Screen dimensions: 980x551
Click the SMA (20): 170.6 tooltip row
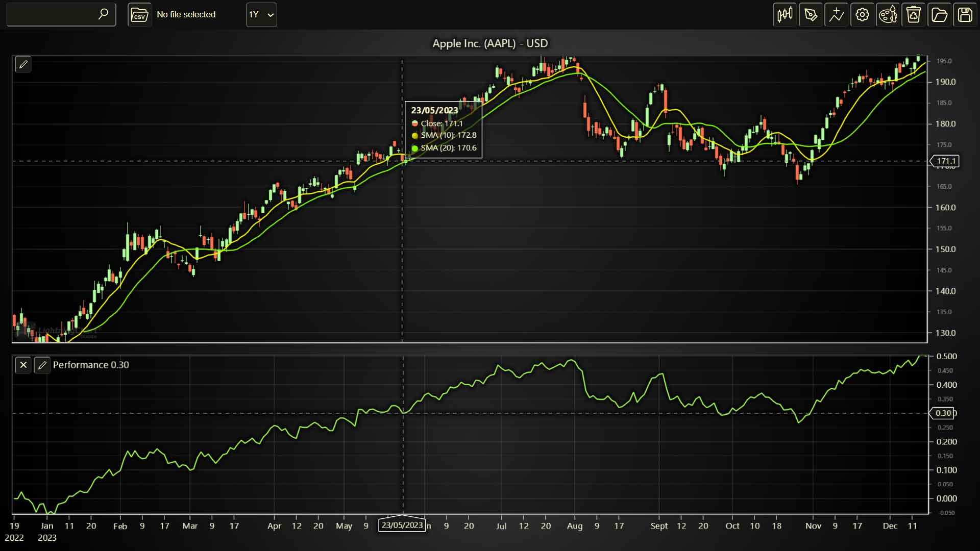444,148
